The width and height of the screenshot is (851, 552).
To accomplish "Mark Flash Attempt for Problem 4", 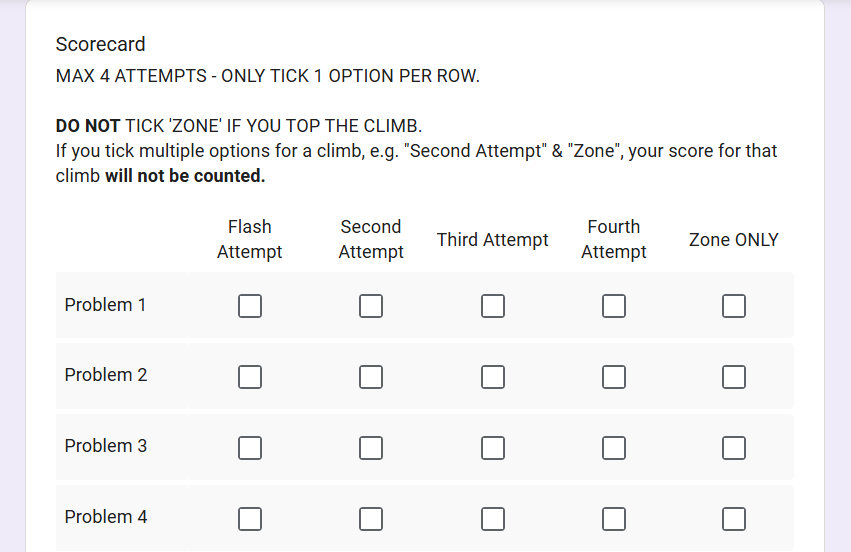I will (250, 519).
